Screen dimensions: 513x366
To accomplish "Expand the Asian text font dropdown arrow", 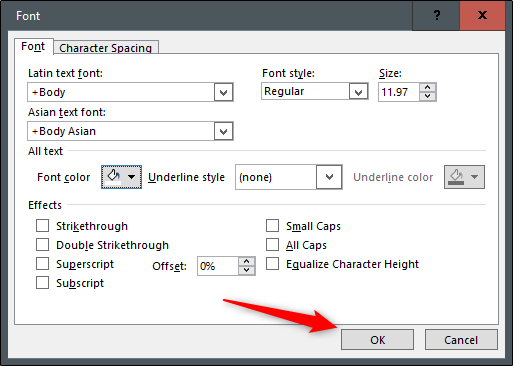I will point(223,131).
